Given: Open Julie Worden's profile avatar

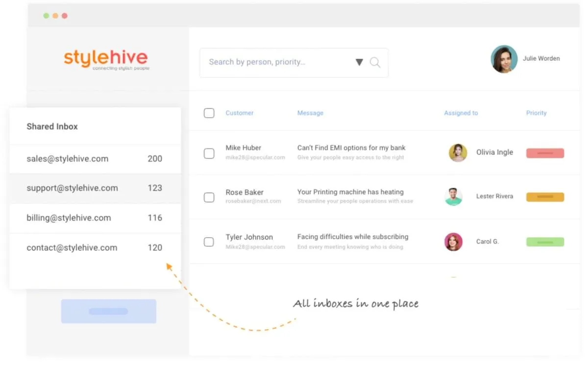Looking at the screenshot, I should point(504,59).
